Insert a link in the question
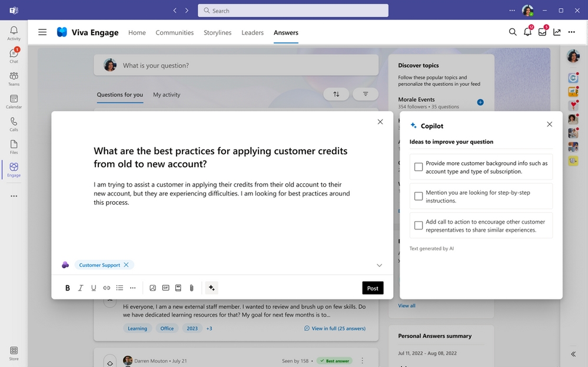 pos(107,288)
